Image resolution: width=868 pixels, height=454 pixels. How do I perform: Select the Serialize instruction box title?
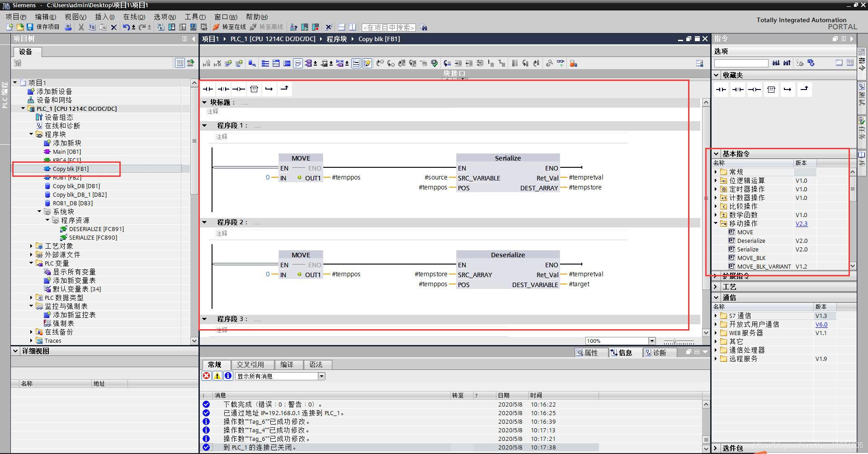508,158
